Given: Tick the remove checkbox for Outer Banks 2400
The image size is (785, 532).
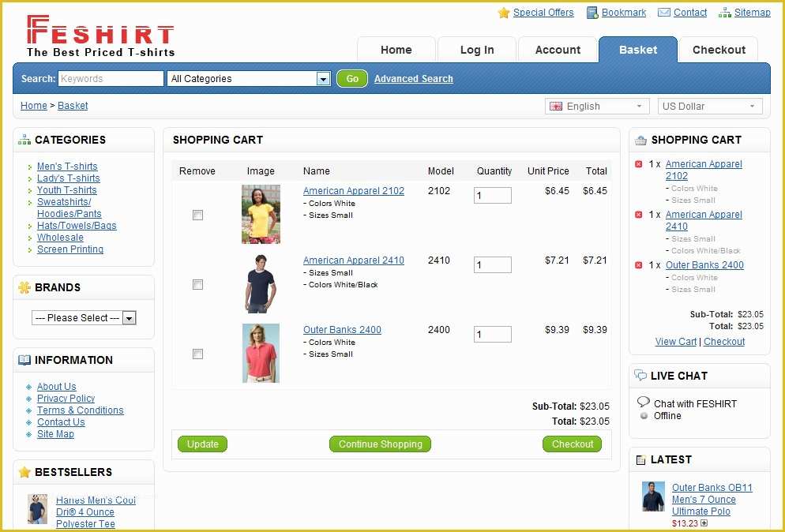Looking at the screenshot, I should [197, 354].
